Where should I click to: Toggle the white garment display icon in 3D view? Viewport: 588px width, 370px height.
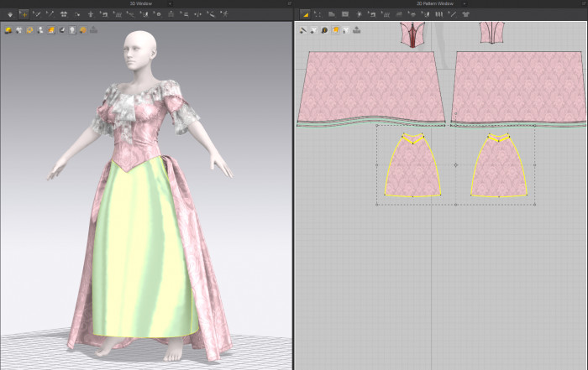pos(19,30)
